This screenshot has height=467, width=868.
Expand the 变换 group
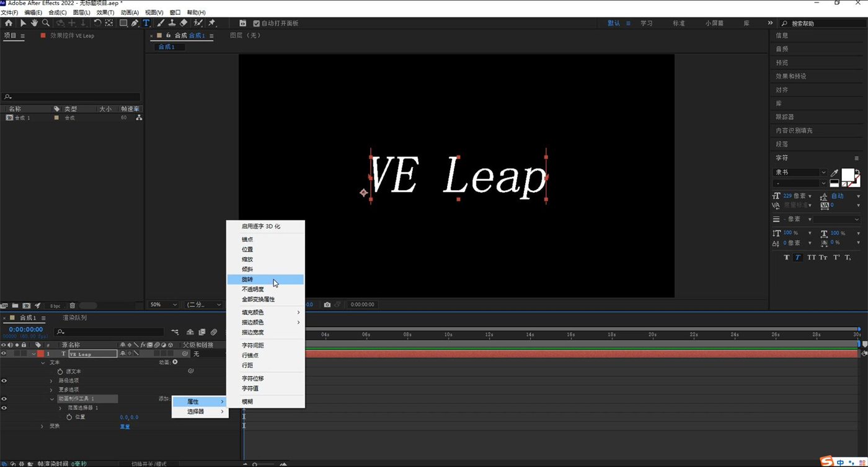(43, 426)
